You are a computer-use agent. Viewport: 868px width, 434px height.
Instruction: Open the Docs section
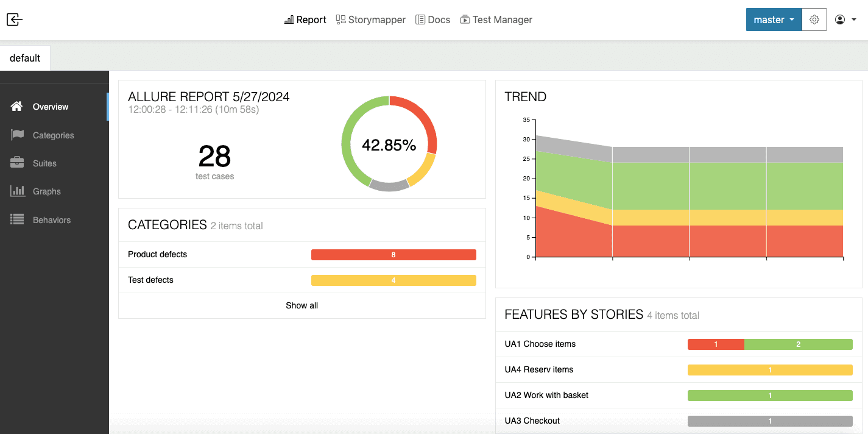pyautogui.click(x=433, y=20)
